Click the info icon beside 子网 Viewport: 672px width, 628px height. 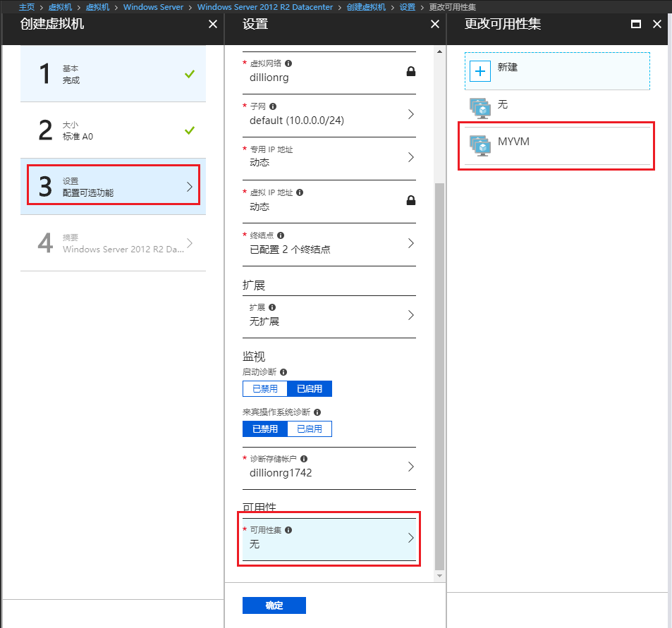273,106
